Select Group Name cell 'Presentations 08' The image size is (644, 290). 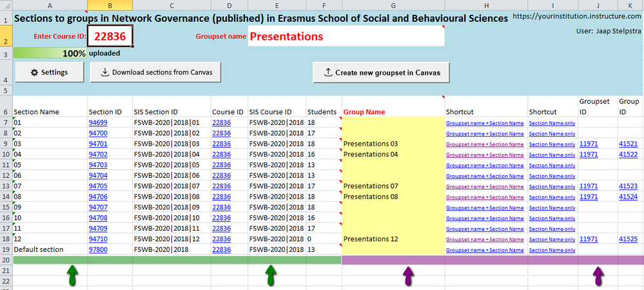click(393, 197)
